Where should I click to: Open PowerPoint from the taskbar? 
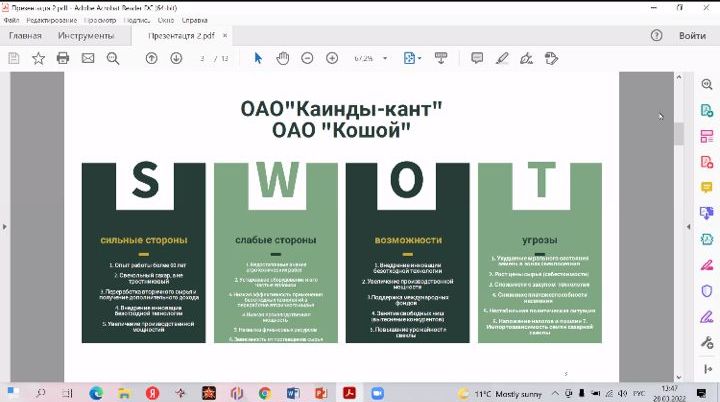click(x=321, y=393)
